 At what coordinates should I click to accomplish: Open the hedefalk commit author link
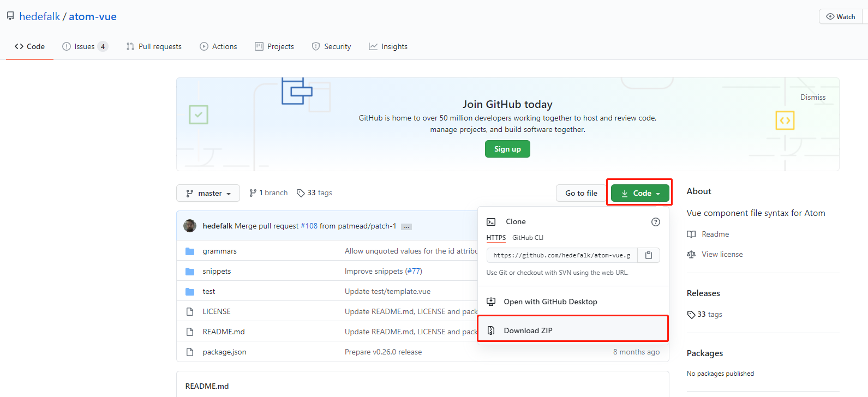click(x=218, y=226)
